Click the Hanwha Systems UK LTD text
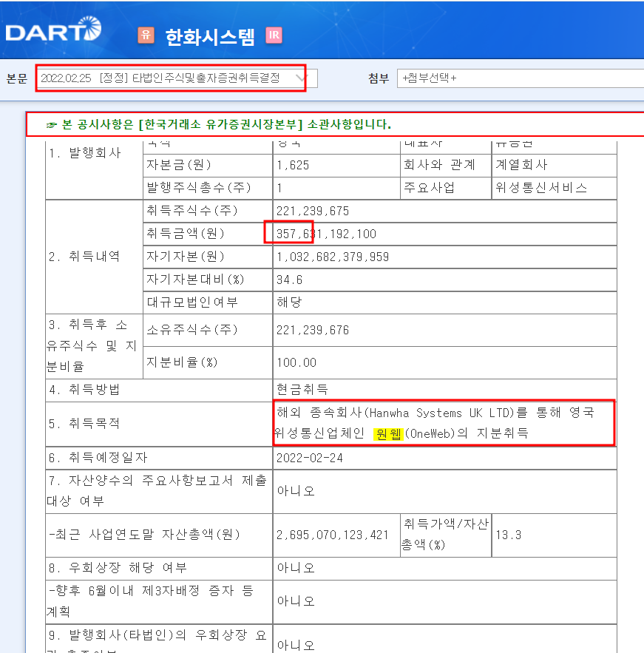The image size is (644, 653). click(x=441, y=413)
